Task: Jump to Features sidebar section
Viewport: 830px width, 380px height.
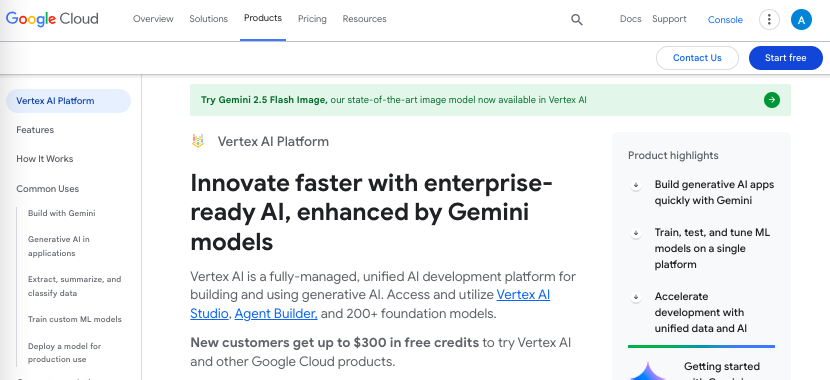Action: pos(35,130)
